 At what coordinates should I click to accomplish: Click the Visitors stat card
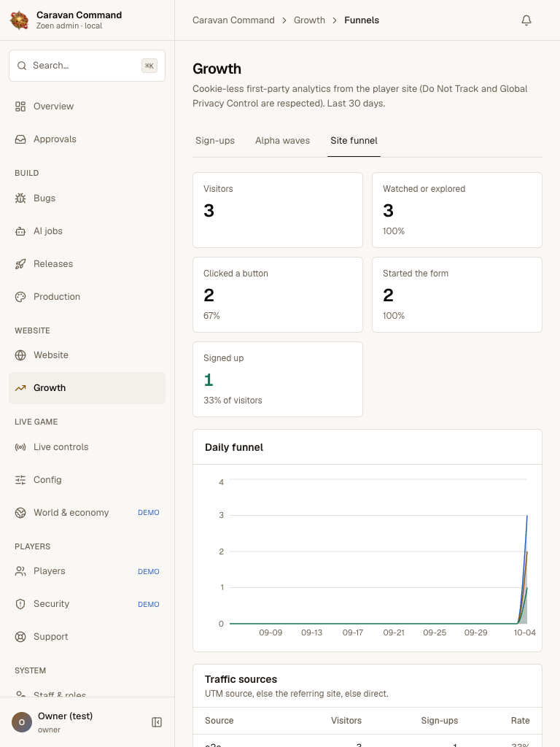click(x=278, y=210)
